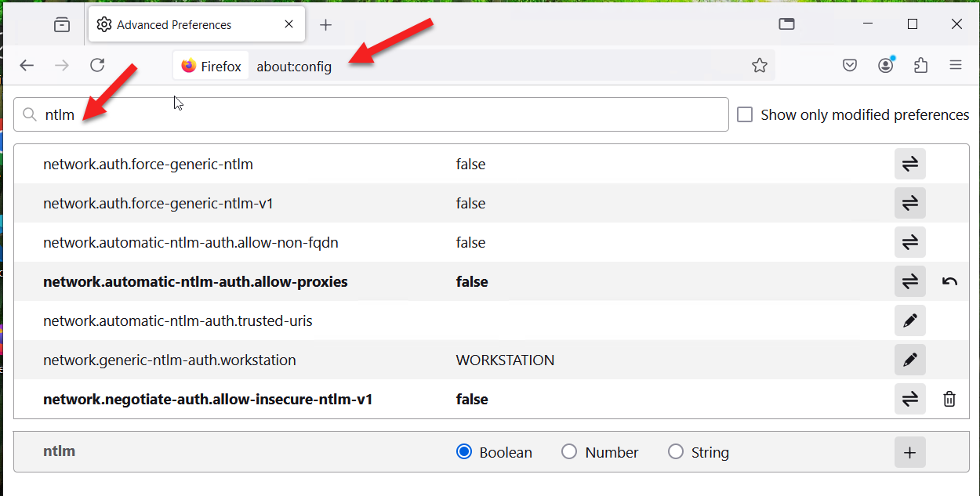Toggle the network.automatic-ntlm-auth.allow-non-fqdn preference
980x496 pixels.
pyautogui.click(x=909, y=243)
